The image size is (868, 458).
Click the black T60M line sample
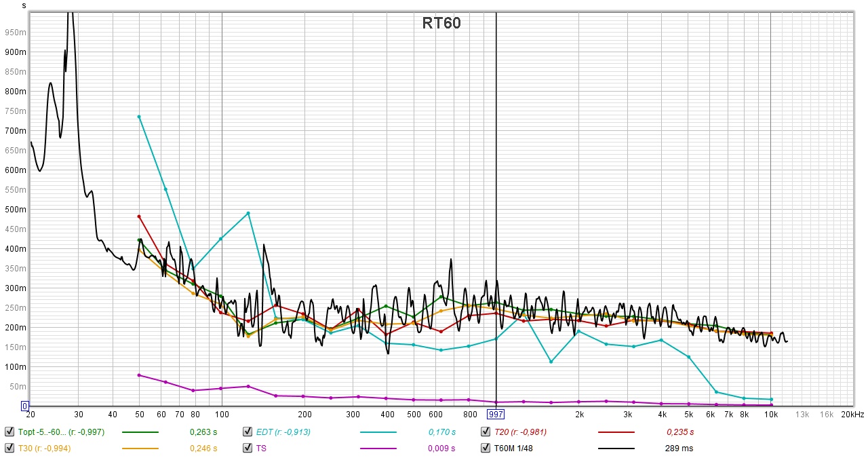point(616,448)
